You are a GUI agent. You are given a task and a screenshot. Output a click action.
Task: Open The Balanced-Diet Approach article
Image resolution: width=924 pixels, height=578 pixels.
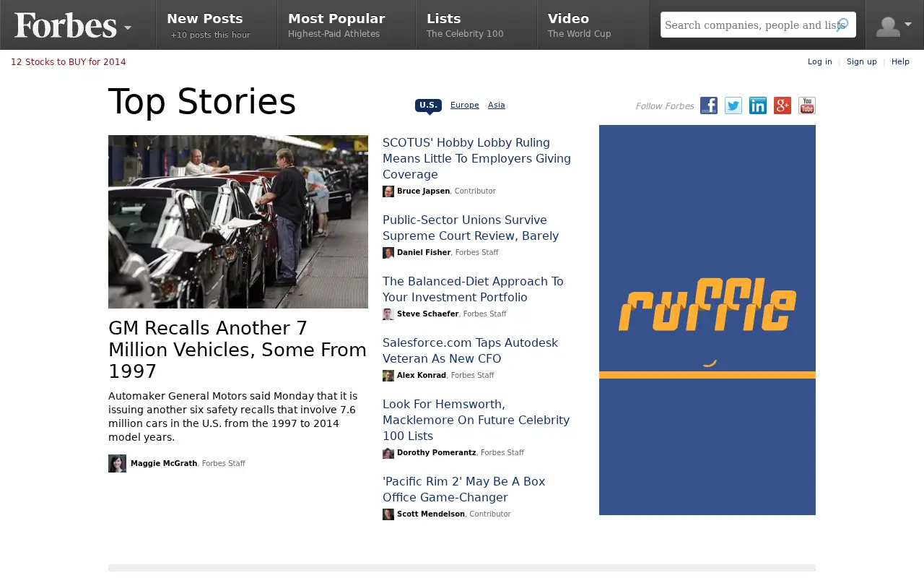473,290
